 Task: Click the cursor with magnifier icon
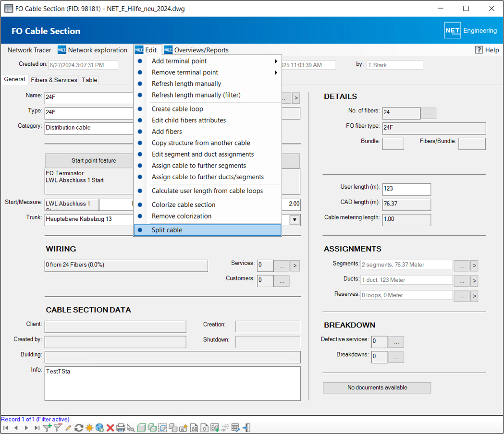pyautogui.click(x=131, y=428)
